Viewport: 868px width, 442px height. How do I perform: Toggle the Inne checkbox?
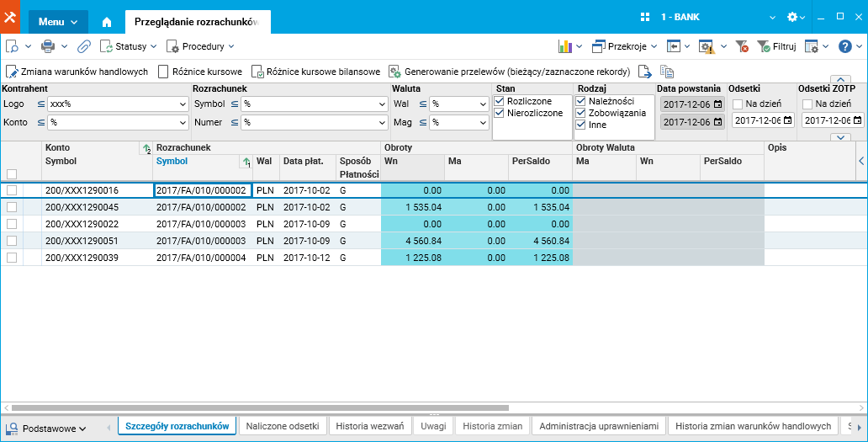(x=580, y=125)
